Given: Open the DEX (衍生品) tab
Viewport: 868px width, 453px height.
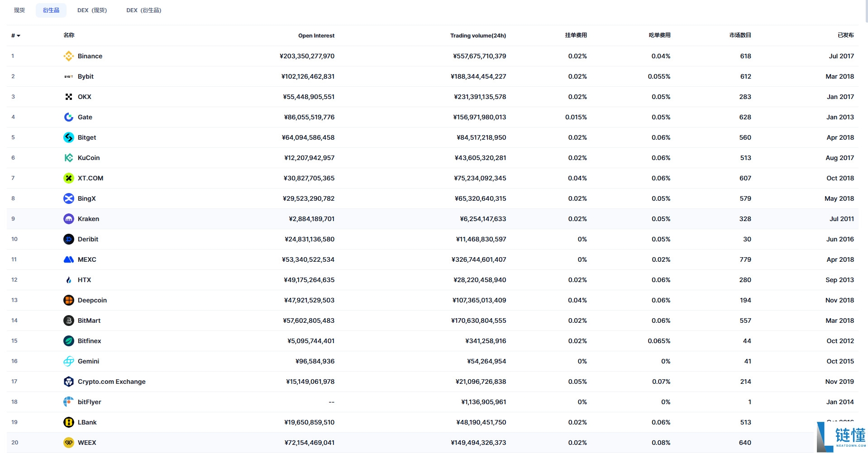Looking at the screenshot, I should pos(143,10).
